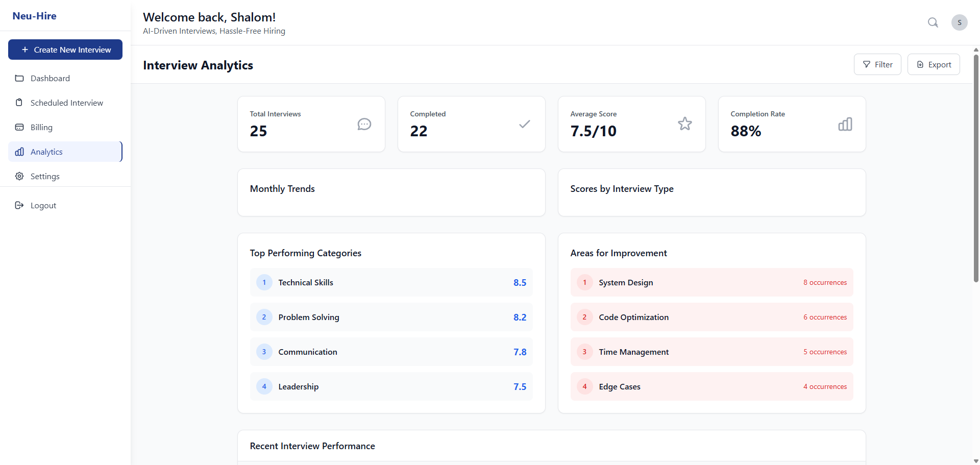Click the vertical scrollbar on the right
980x465 pixels.
tap(975, 168)
